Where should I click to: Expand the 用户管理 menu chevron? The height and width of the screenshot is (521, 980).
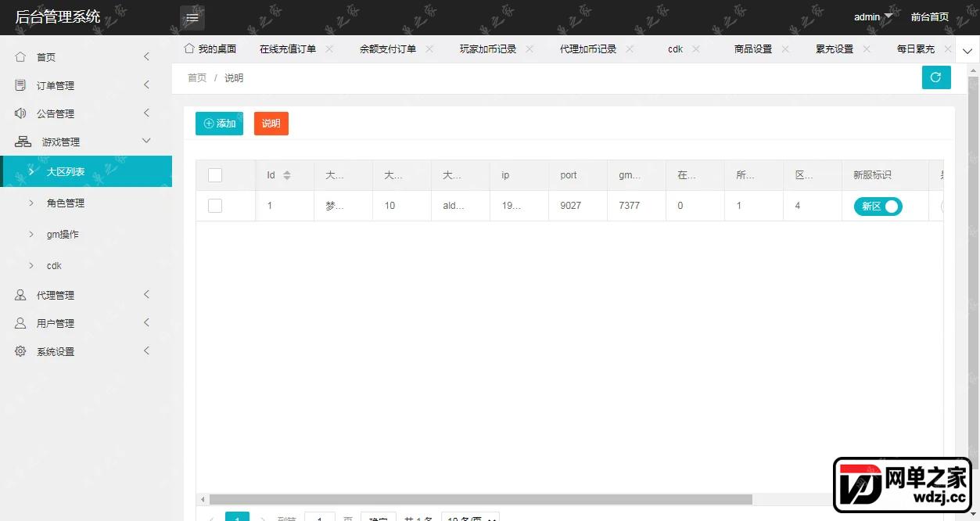coord(146,323)
